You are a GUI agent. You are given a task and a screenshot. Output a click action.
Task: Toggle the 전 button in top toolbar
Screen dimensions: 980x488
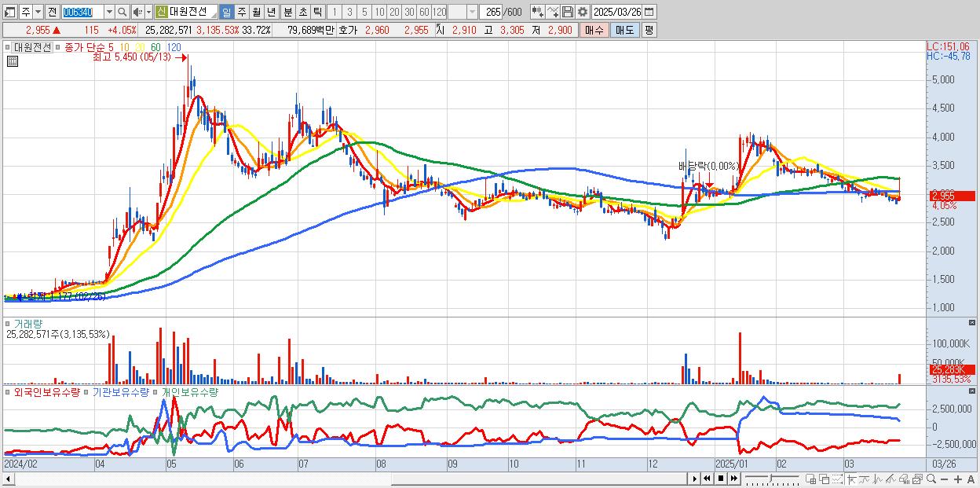(52, 12)
